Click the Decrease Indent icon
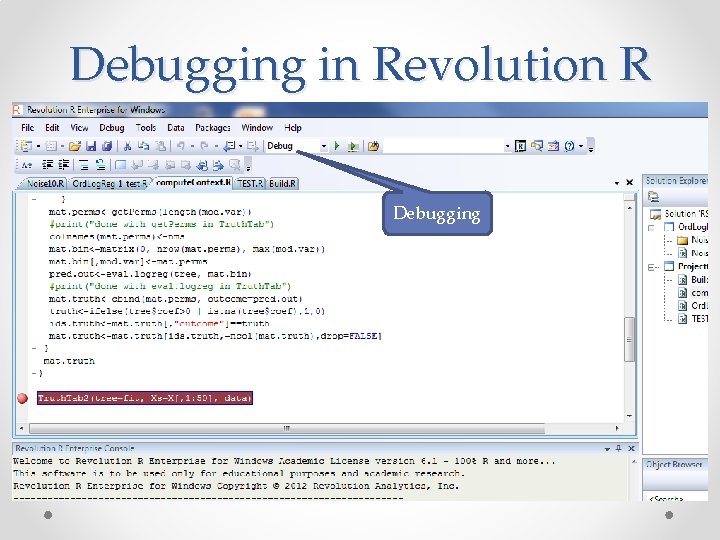 coord(48,164)
